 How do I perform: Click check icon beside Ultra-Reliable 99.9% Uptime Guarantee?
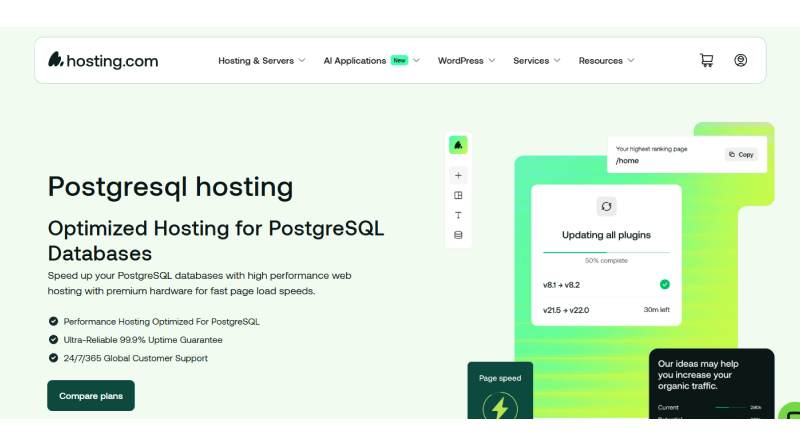[53, 339]
